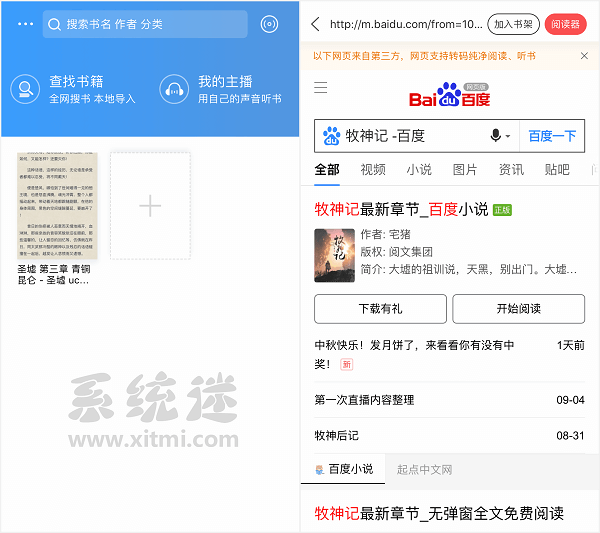This screenshot has height=533, width=600.
Task: Open chapter 牧神后记
Action: click(x=336, y=435)
